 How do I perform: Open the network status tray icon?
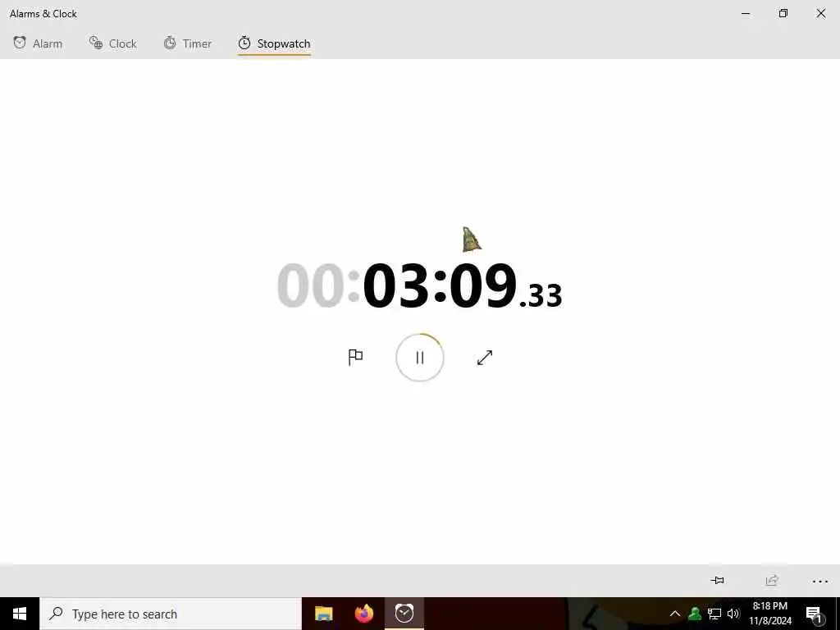pos(714,614)
